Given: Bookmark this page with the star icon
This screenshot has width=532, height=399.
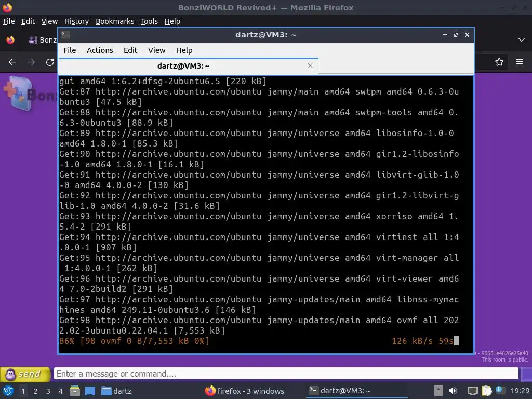Looking at the screenshot, I should [x=499, y=62].
